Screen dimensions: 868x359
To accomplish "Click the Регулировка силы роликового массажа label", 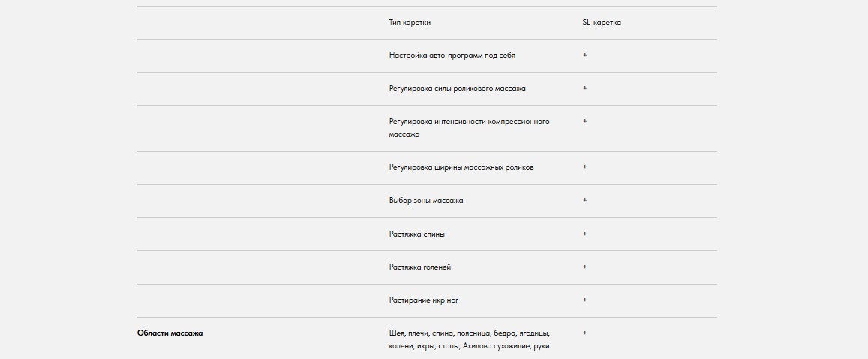I will click(x=457, y=89).
